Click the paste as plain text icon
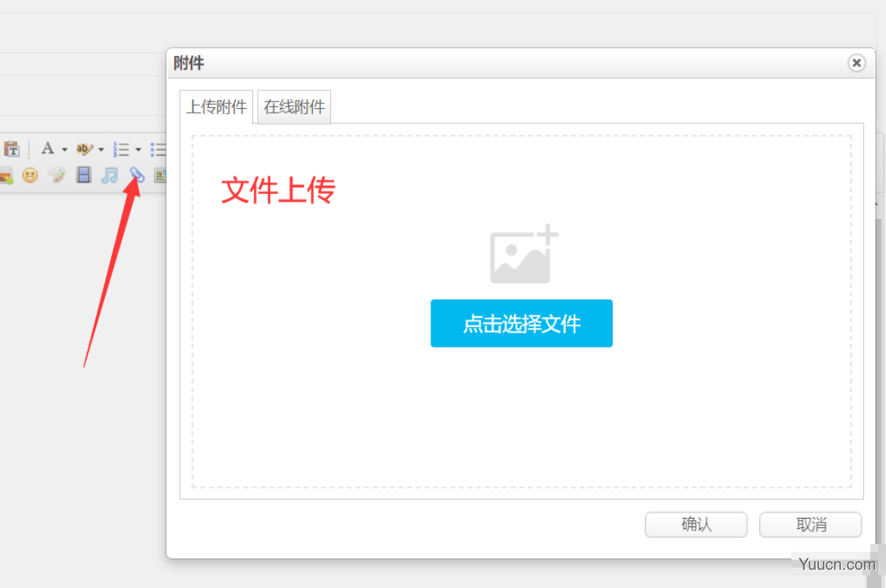 (x=12, y=149)
